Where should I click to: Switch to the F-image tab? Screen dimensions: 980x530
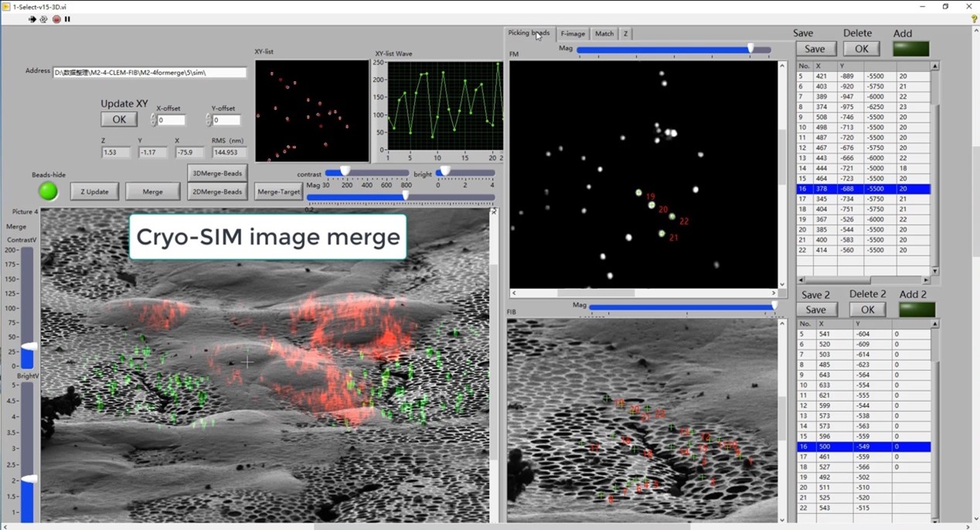click(x=573, y=33)
